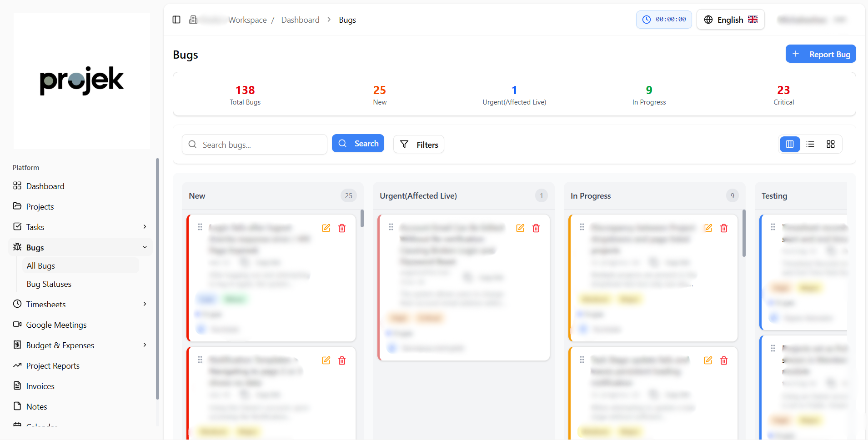The height and width of the screenshot is (440, 868).
Task: Expand the Tasks submenu
Action: pyautogui.click(x=145, y=227)
